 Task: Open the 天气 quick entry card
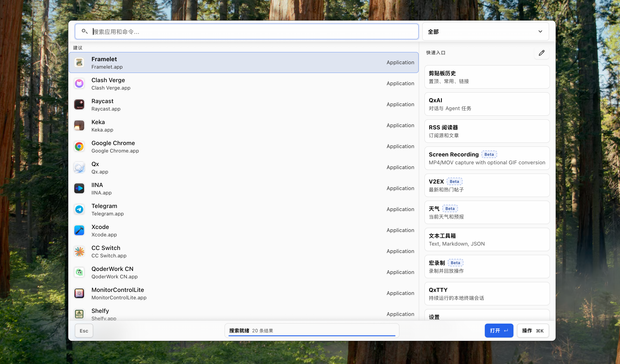point(487,213)
